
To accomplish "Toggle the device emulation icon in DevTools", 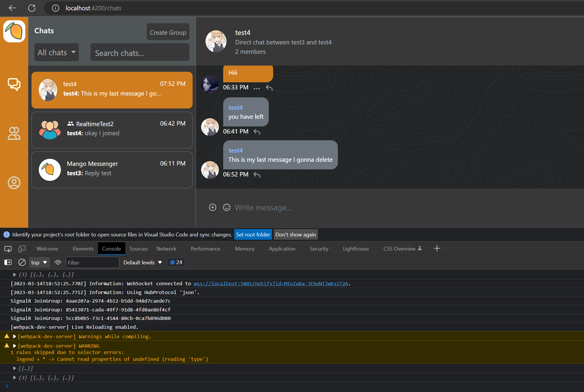I will coord(22,249).
